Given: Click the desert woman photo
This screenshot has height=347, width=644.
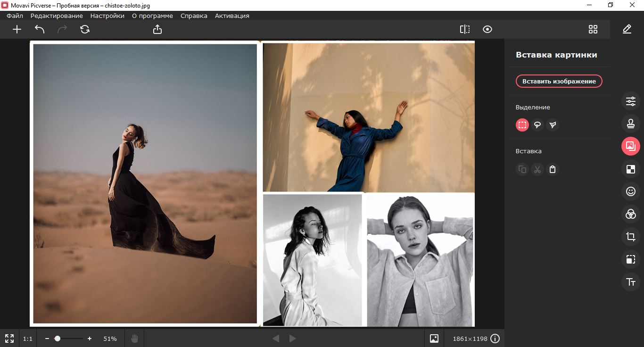Looking at the screenshot, I should (145, 183).
